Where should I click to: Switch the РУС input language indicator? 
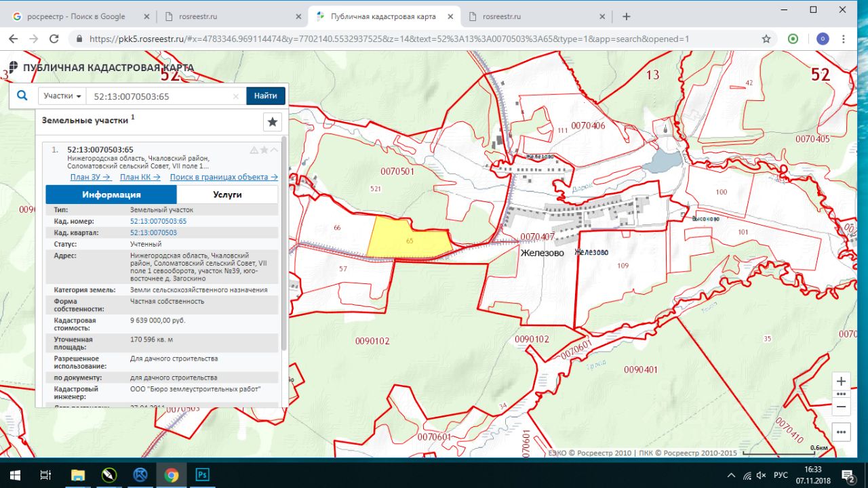(x=781, y=475)
